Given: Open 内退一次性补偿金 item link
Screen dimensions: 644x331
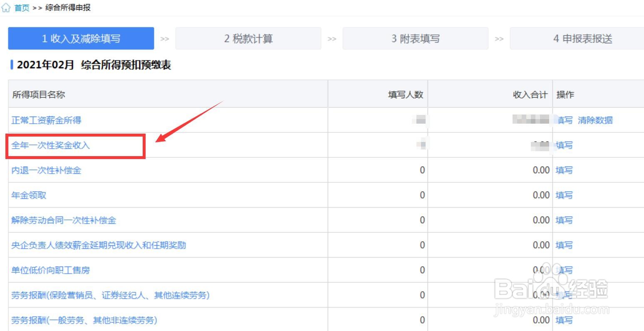Looking at the screenshot, I should tap(46, 170).
